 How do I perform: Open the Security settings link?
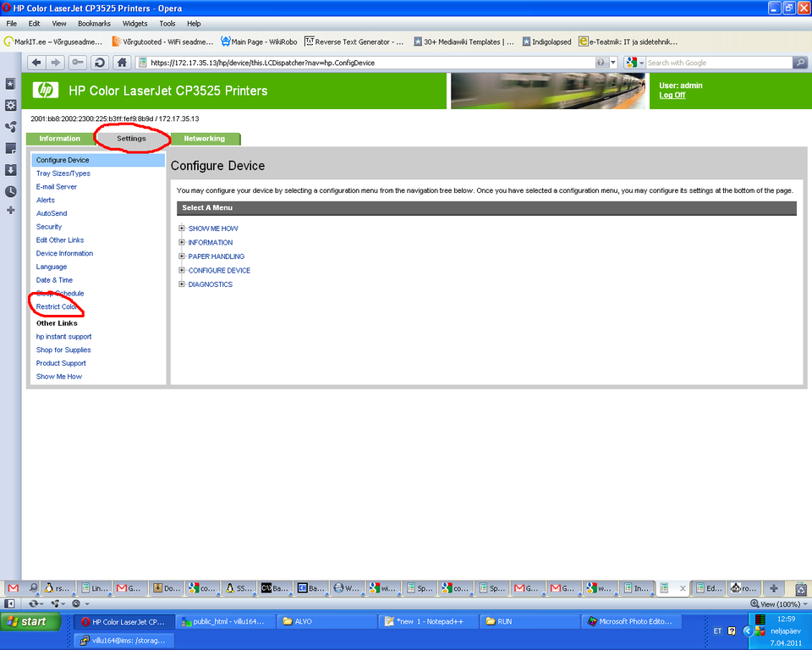pos(49,227)
